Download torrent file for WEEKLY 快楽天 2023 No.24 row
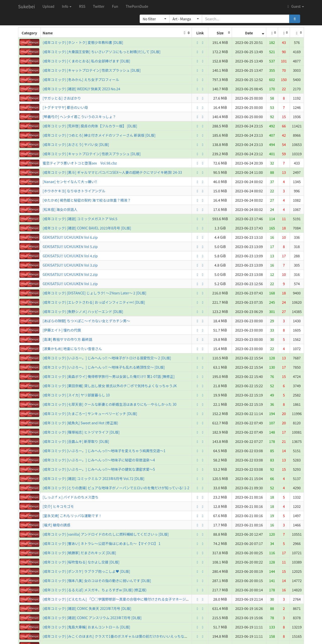322x644 pixels. click(x=197, y=89)
